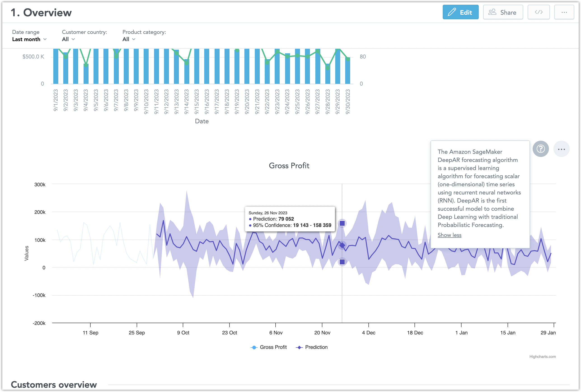Collapse the DeepAR description with Show less
Image resolution: width=581 pixels, height=392 pixels.
click(449, 235)
